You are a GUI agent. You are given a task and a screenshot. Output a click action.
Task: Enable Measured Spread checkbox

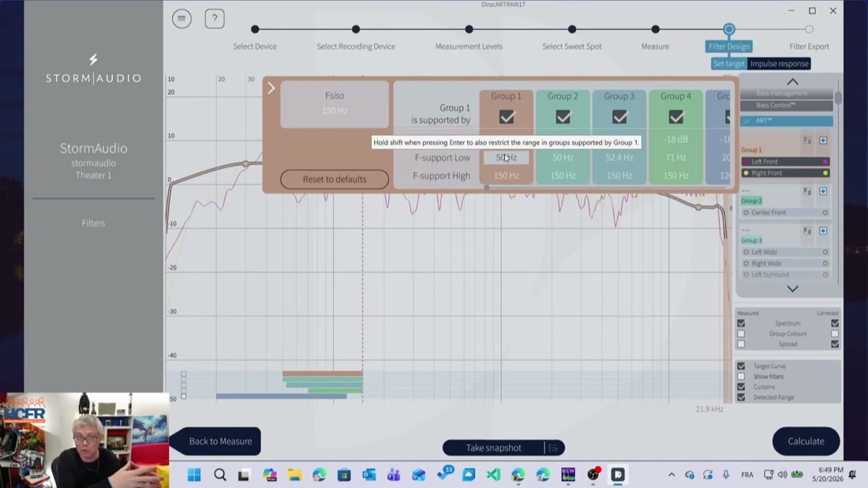[741, 344]
